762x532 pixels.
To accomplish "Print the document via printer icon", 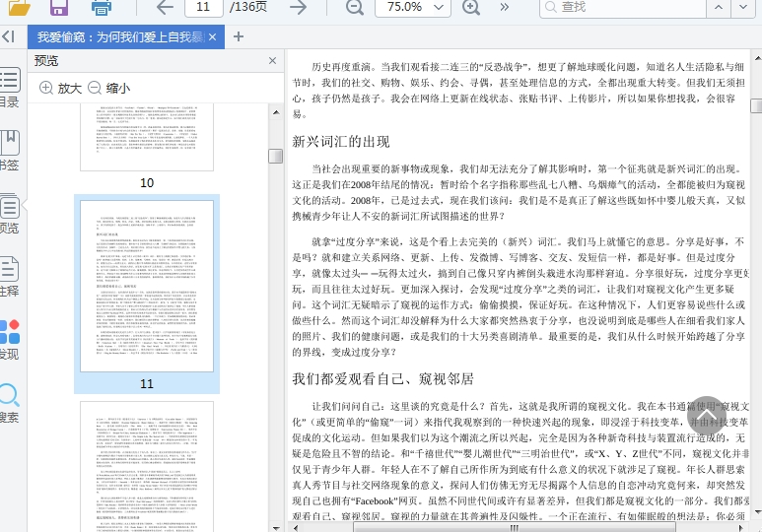I will 101,7.
